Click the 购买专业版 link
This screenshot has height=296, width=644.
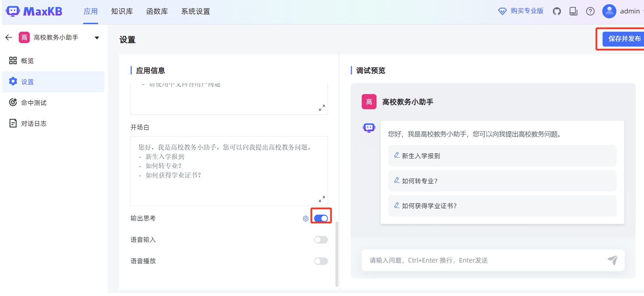pos(527,11)
